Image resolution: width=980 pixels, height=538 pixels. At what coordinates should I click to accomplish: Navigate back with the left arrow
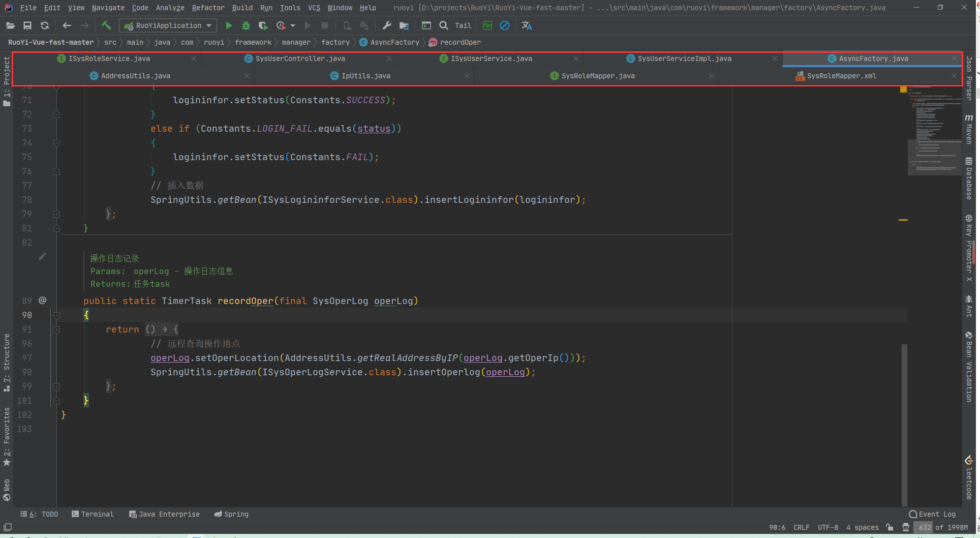tap(67, 25)
